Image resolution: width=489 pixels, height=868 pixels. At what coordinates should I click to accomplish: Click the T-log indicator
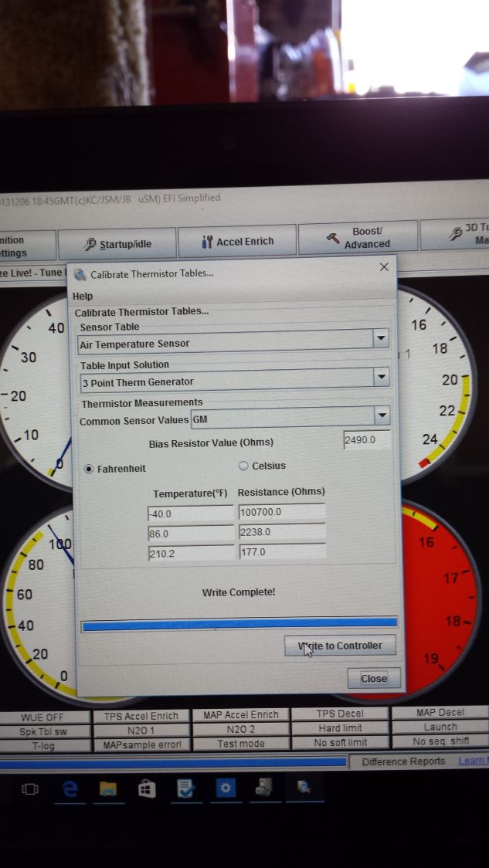point(44,746)
